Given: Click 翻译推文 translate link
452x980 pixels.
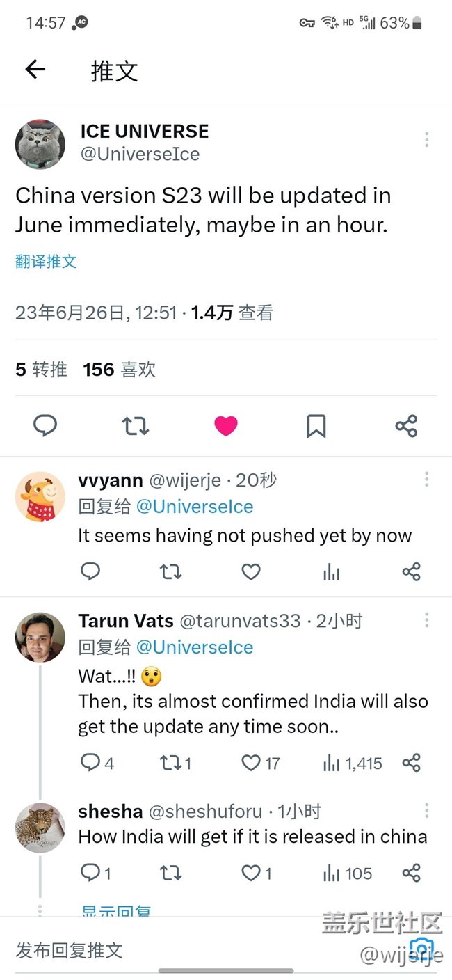Looking at the screenshot, I should (x=46, y=262).
